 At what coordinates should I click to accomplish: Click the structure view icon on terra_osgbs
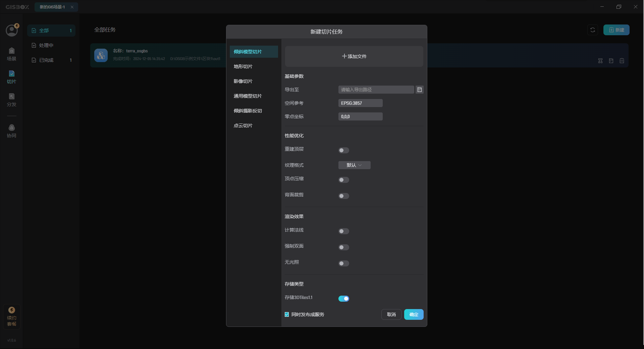[x=600, y=61]
